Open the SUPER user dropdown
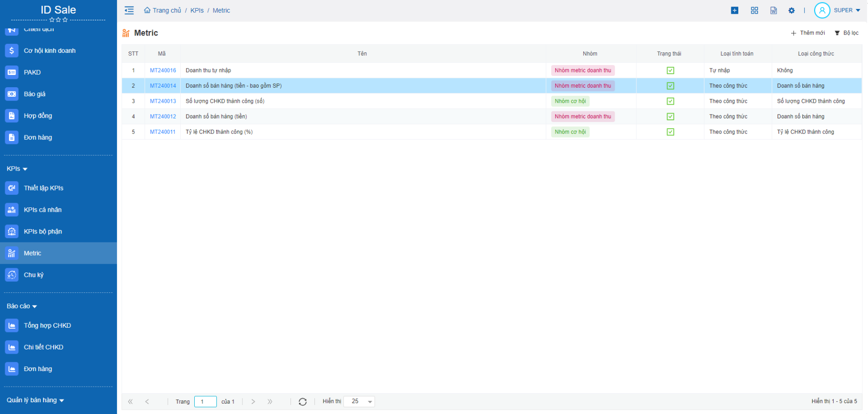The image size is (868, 414). 847,10
